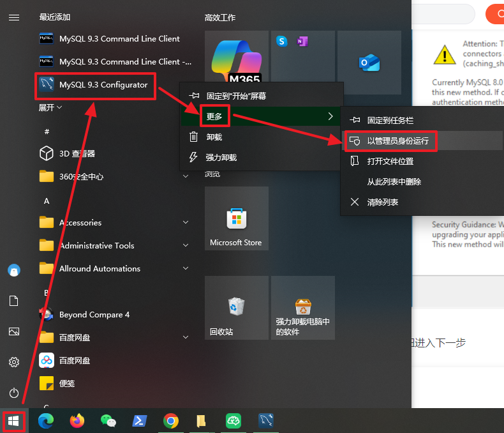Select MySQL 9.3 Configurator in recently added
The width and height of the screenshot is (504, 433).
[95, 85]
